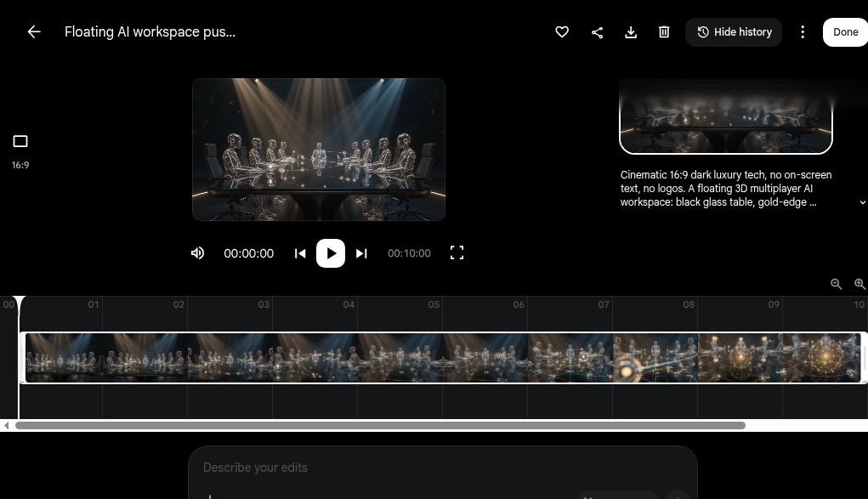Click the main video preview
This screenshot has width=868, height=499.
(319, 150)
